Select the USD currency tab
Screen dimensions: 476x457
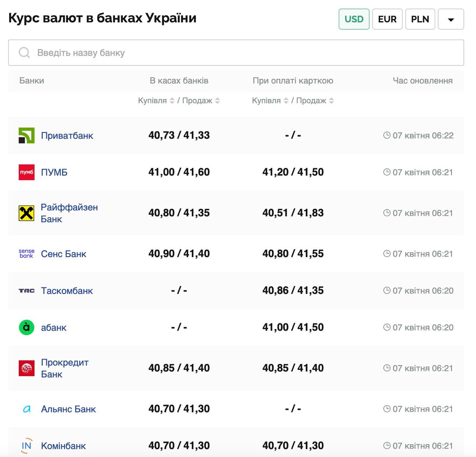click(354, 19)
